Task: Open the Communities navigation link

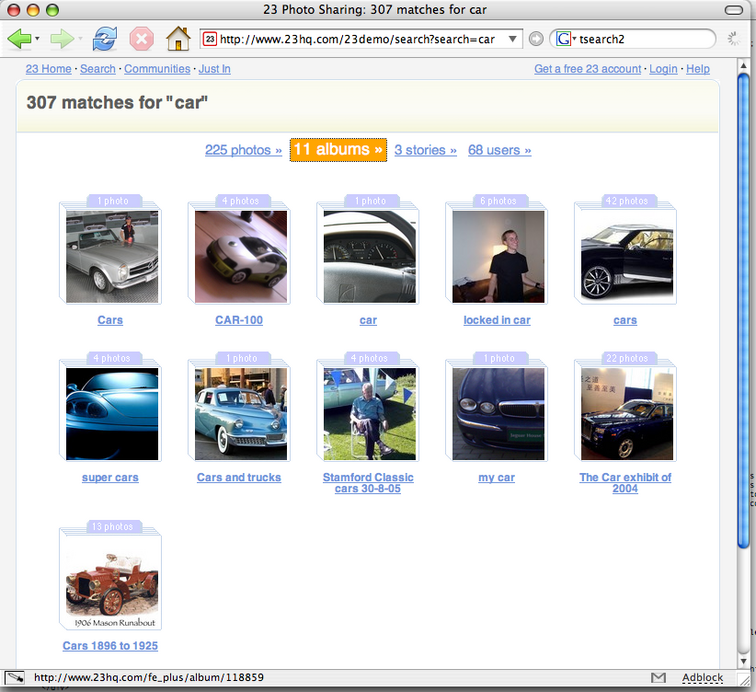Action: (157, 69)
